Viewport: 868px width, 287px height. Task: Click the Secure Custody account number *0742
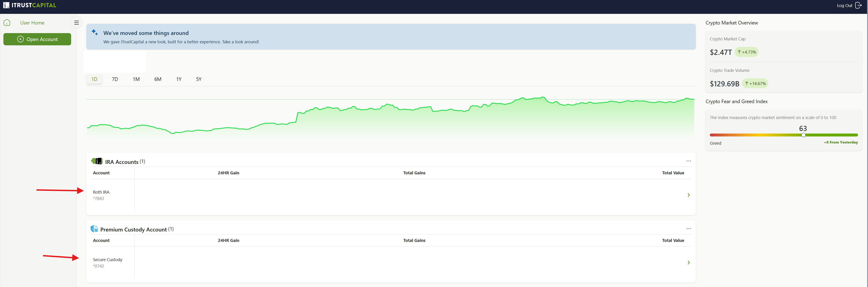pos(98,266)
